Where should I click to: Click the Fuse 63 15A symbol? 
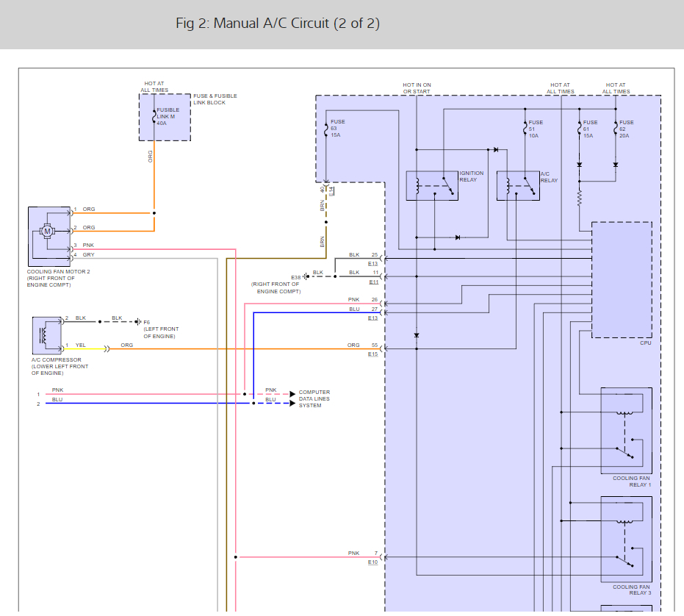[326, 129]
